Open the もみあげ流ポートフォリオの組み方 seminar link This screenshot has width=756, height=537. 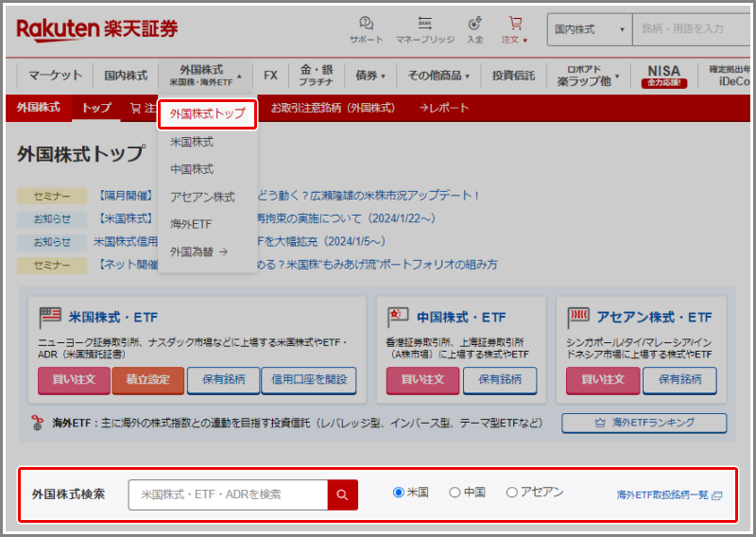coord(376,265)
